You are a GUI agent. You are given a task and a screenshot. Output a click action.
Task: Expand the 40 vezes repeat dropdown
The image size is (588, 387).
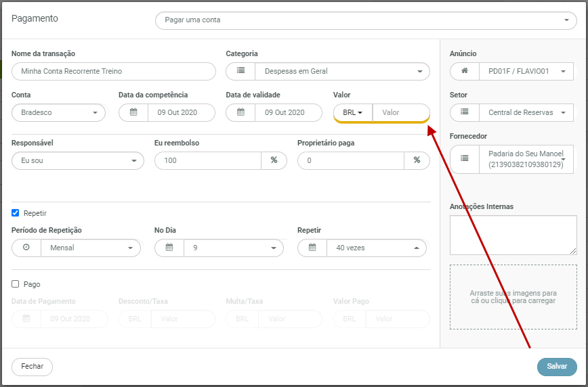376,248
